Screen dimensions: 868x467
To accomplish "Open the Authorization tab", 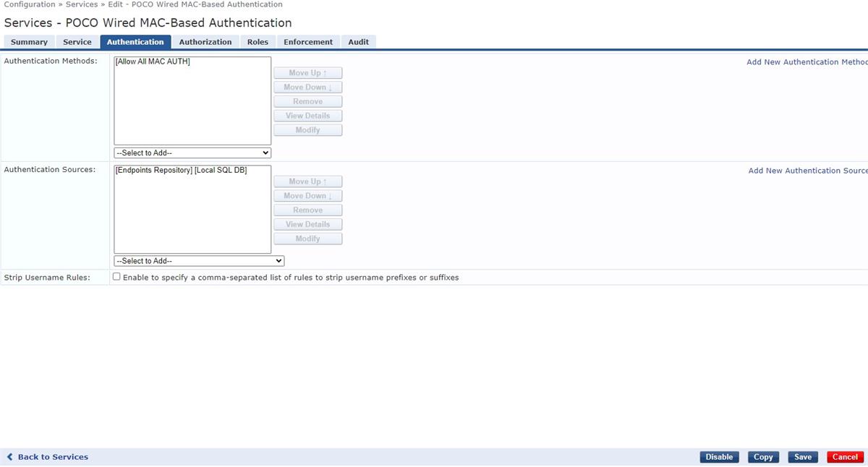I will point(205,42).
